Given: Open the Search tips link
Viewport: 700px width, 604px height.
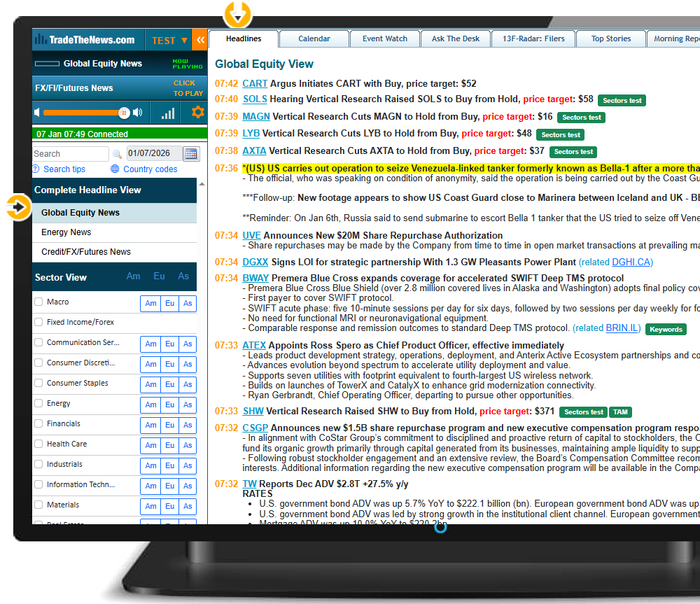Looking at the screenshot, I should click(x=64, y=169).
